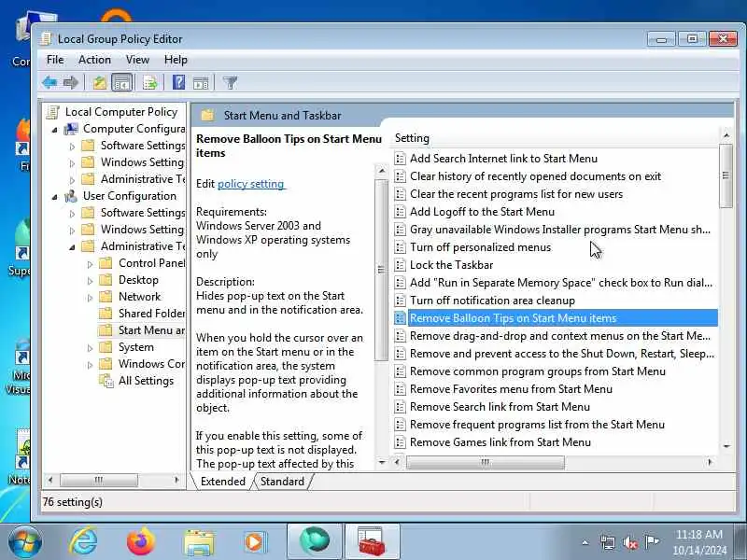
Task: Click the Start Menu and Taskbar header folder icon
Action: tap(207, 115)
